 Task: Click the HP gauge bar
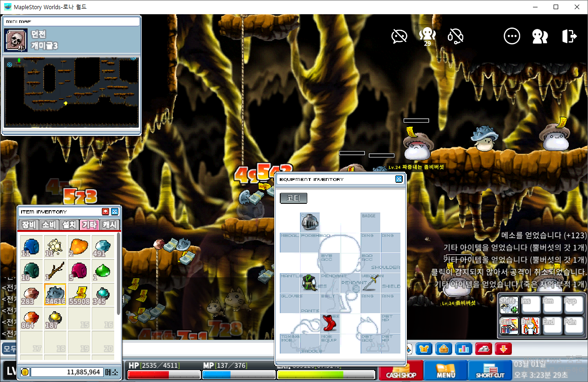(164, 375)
